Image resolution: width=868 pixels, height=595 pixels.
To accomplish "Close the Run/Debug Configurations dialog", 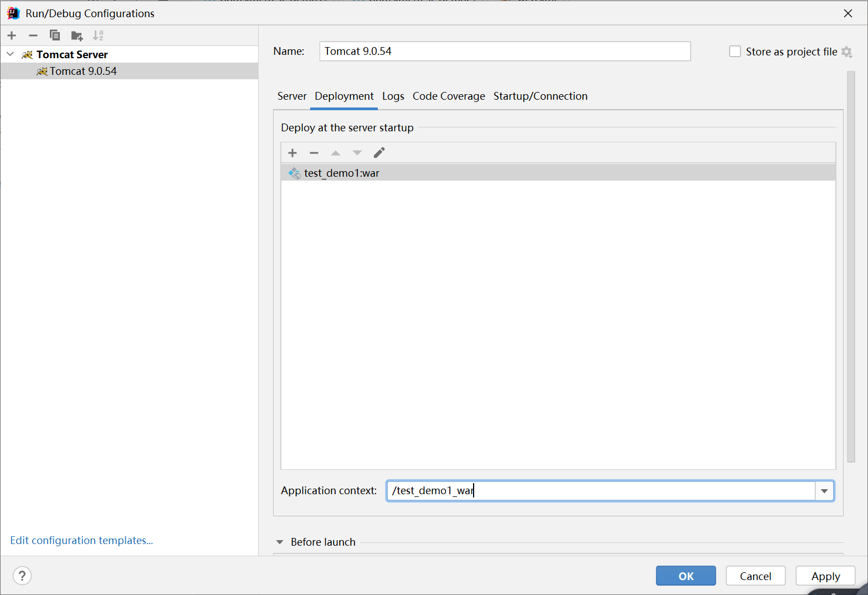I will click(x=848, y=13).
